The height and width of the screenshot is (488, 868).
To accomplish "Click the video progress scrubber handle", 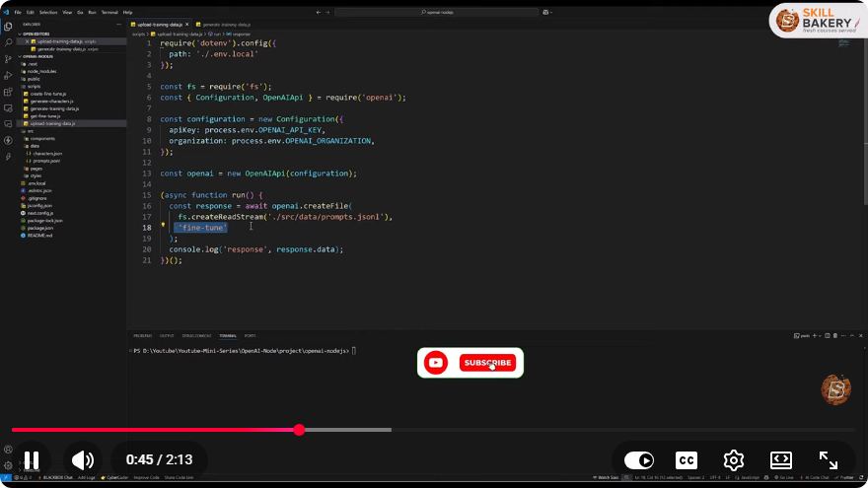I will coord(299,430).
